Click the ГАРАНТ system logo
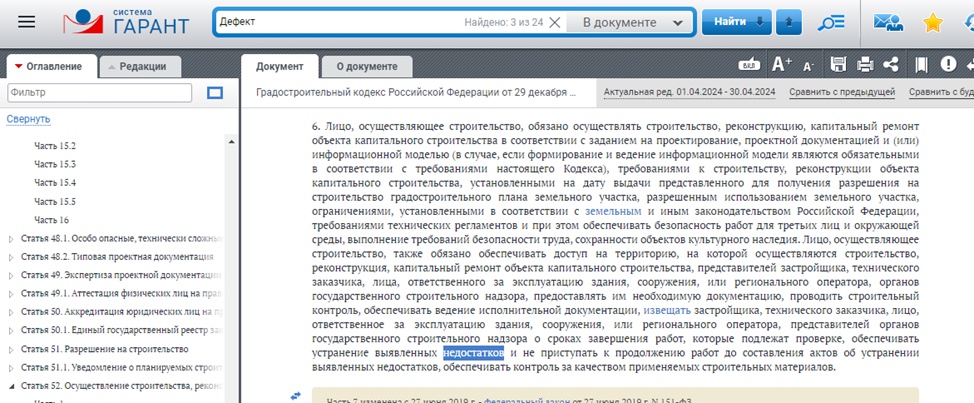This screenshot has width=974, height=403. pyautogui.click(x=126, y=22)
